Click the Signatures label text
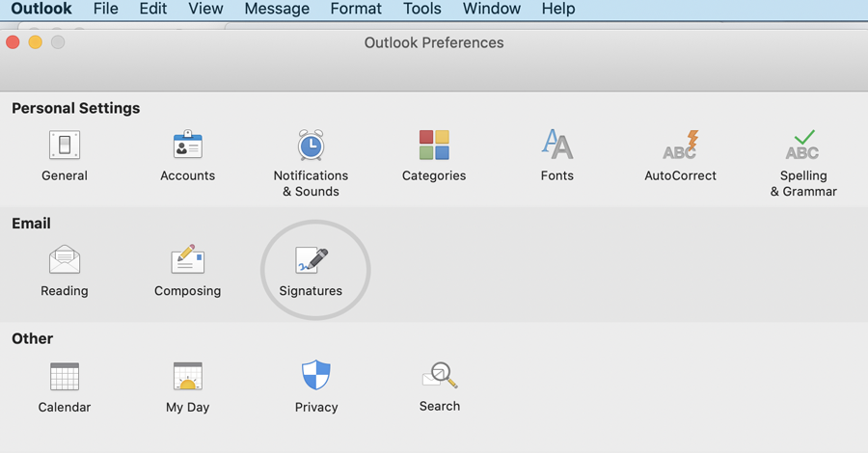 311,291
